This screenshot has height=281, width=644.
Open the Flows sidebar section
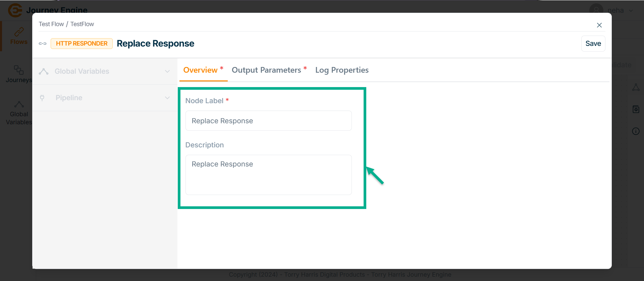click(18, 36)
